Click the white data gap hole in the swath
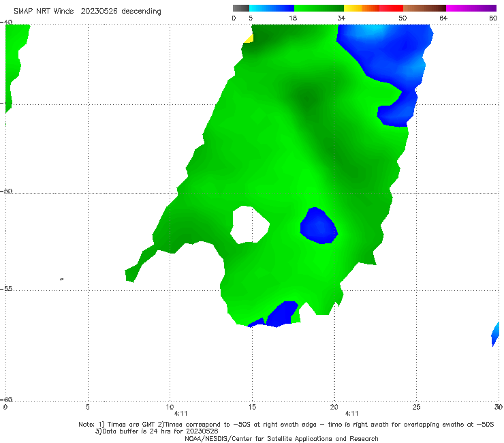 point(250,224)
